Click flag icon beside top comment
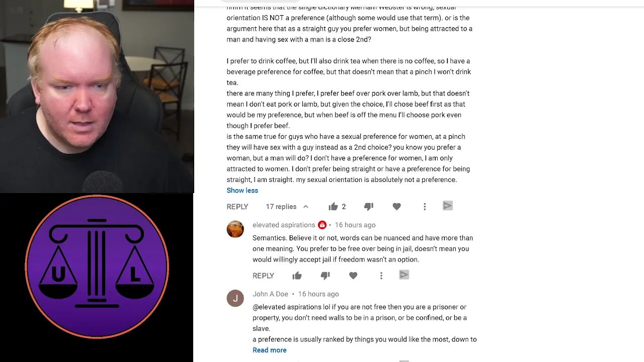 click(448, 206)
